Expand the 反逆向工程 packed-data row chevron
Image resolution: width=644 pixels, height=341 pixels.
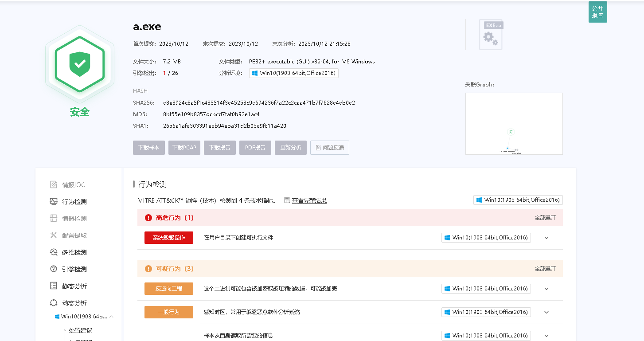(x=546, y=289)
